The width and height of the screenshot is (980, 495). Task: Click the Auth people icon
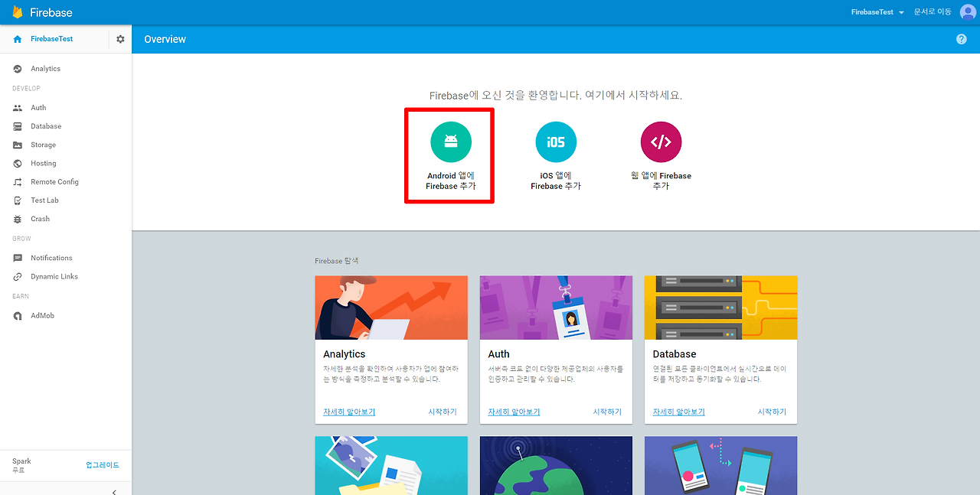pyautogui.click(x=18, y=108)
